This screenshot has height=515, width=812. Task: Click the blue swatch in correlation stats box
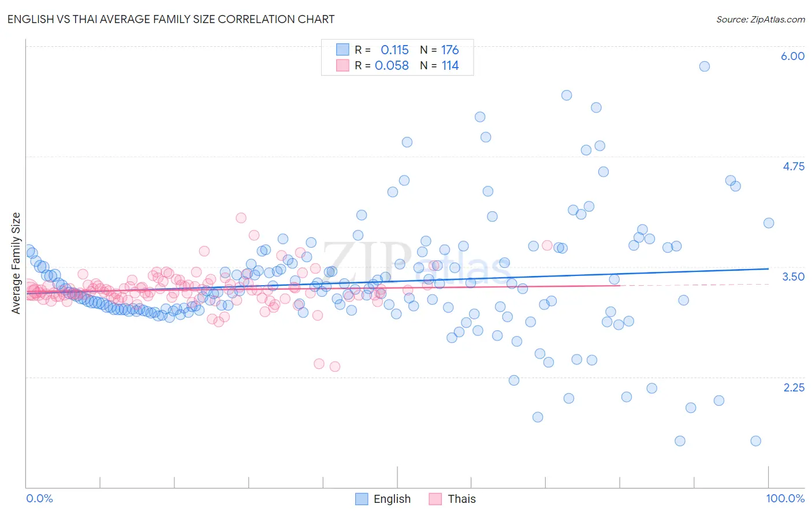(342, 50)
